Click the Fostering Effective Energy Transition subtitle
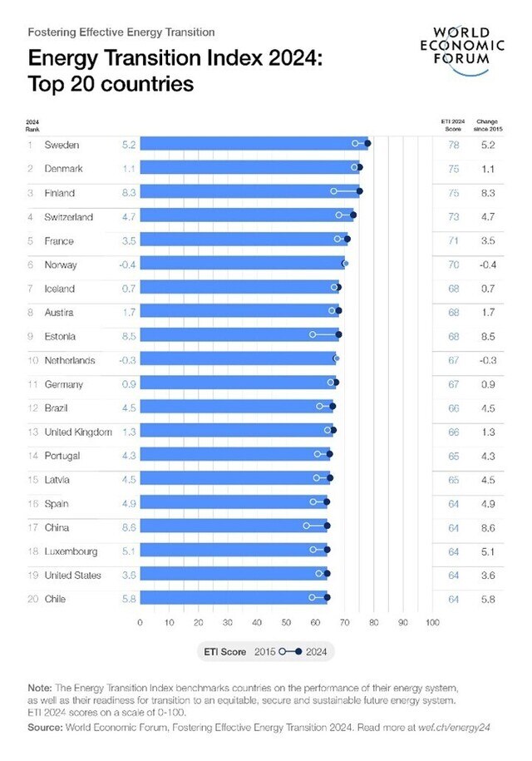 (x=121, y=32)
